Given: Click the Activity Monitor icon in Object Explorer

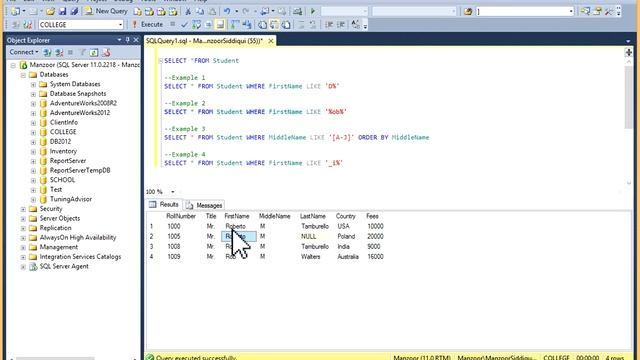Looking at the screenshot, I should pos(106,52).
